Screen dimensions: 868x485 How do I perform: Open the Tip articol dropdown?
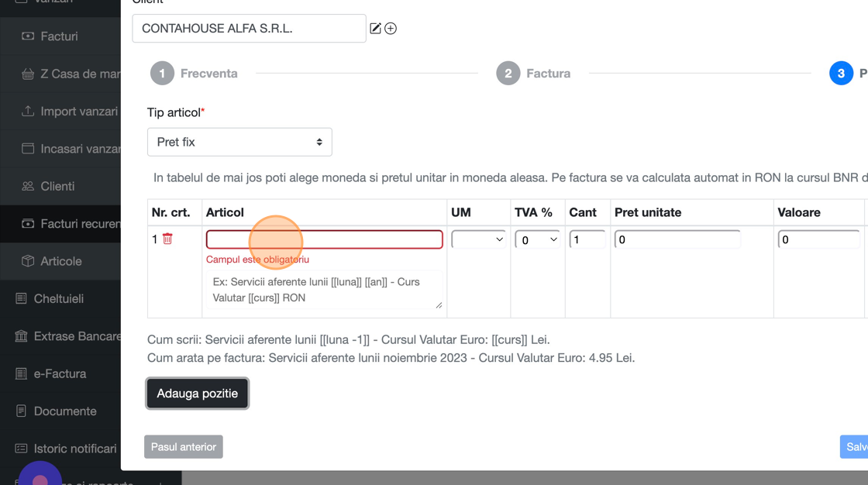point(239,142)
